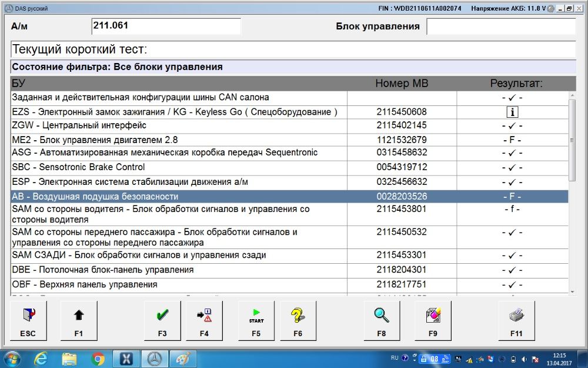
Task: Click part number 0054319712
Action: pyautogui.click(x=402, y=167)
